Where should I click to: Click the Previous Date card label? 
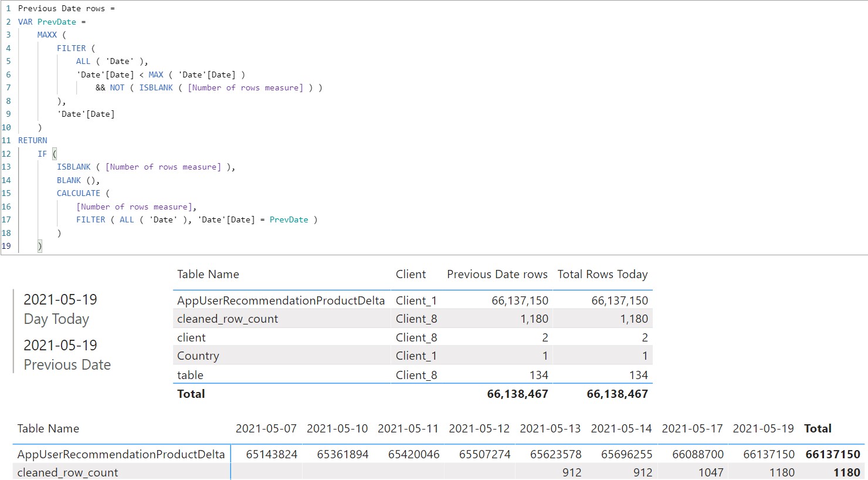tap(67, 364)
